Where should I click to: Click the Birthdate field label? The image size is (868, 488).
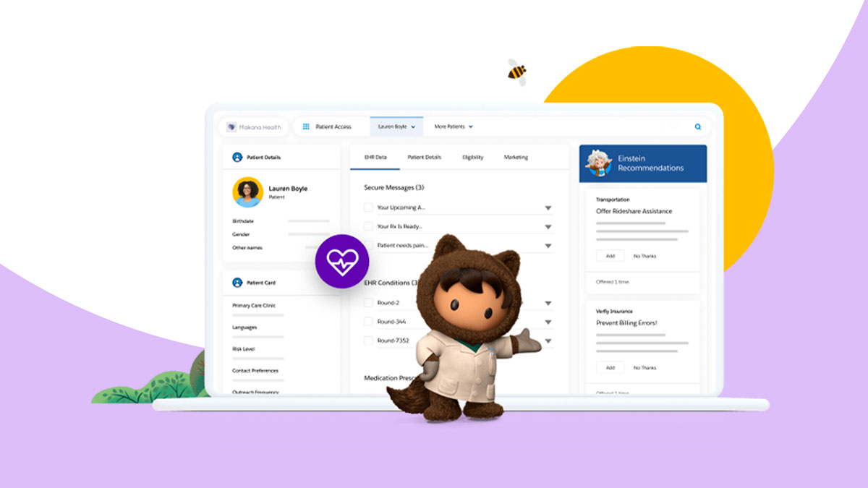click(243, 221)
